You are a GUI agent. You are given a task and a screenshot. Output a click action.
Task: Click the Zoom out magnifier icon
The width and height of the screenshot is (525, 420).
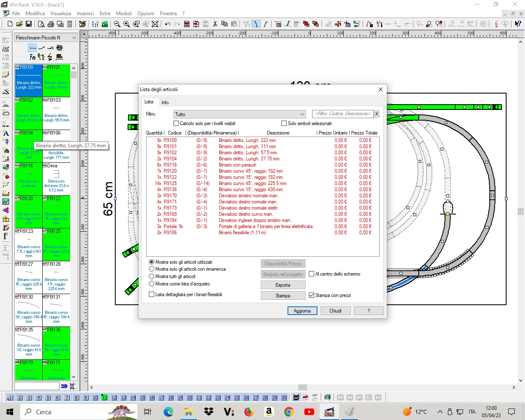point(117,24)
